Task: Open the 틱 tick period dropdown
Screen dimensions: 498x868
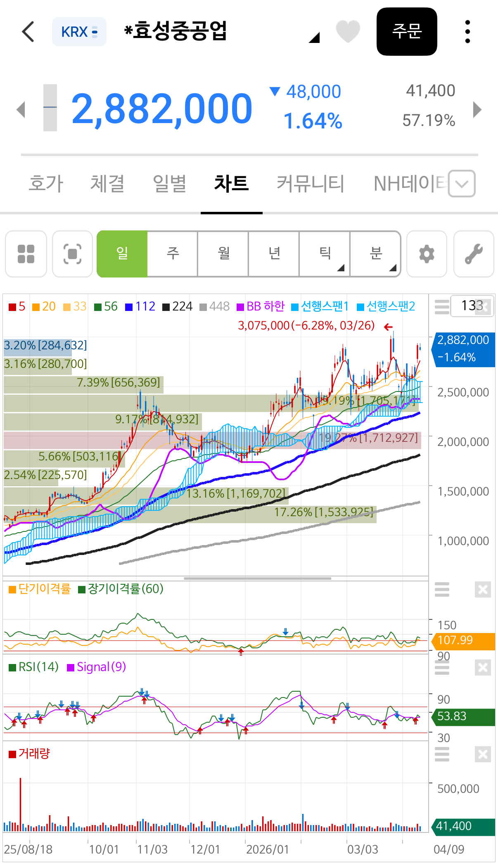Action: click(x=325, y=254)
